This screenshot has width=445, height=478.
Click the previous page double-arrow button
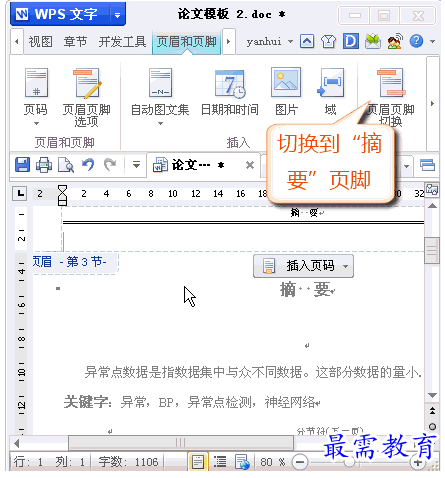point(432,411)
